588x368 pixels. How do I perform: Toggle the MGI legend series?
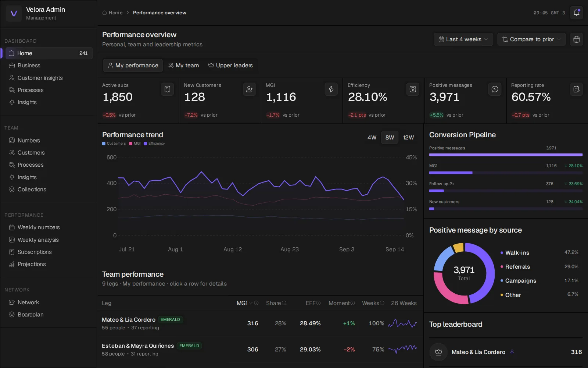pos(135,144)
